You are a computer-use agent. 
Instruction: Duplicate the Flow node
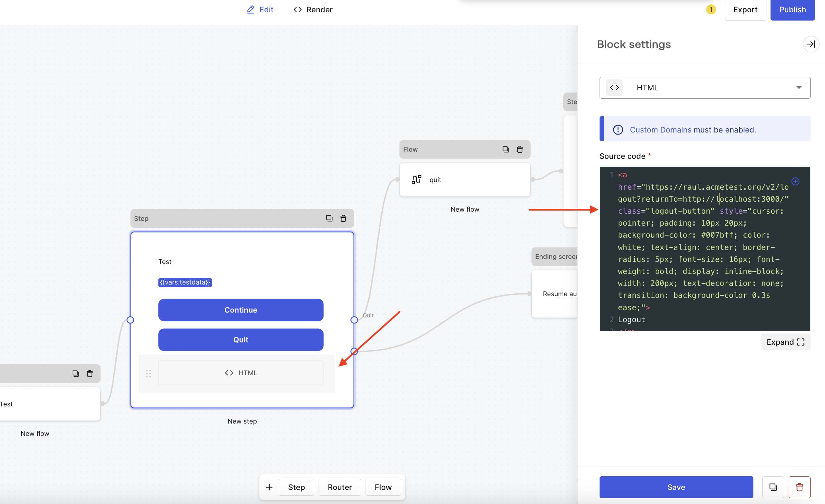[x=505, y=149]
